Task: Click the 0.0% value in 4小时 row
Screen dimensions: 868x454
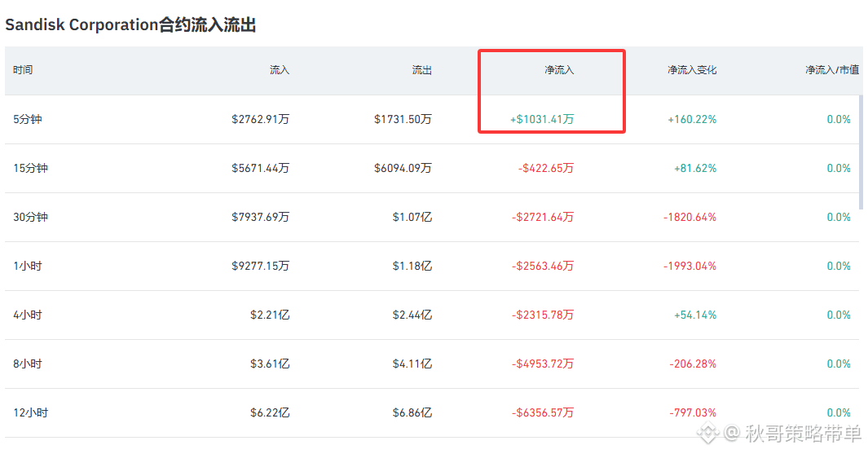Action: click(x=839, y=315)
